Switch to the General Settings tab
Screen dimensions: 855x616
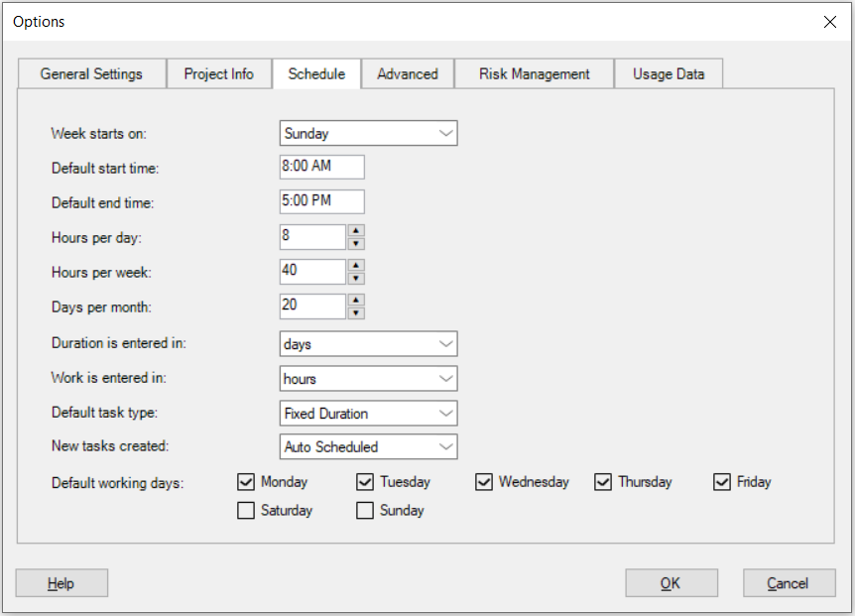point(91,72)
